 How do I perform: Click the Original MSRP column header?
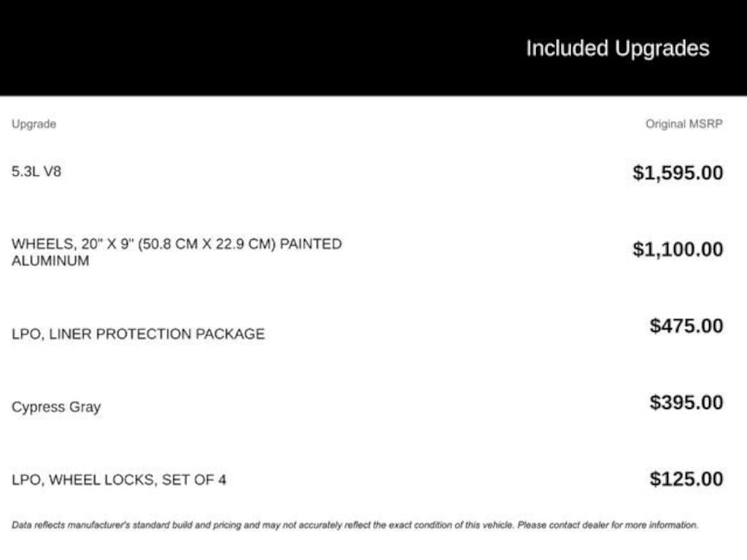[x=684, y=124]
